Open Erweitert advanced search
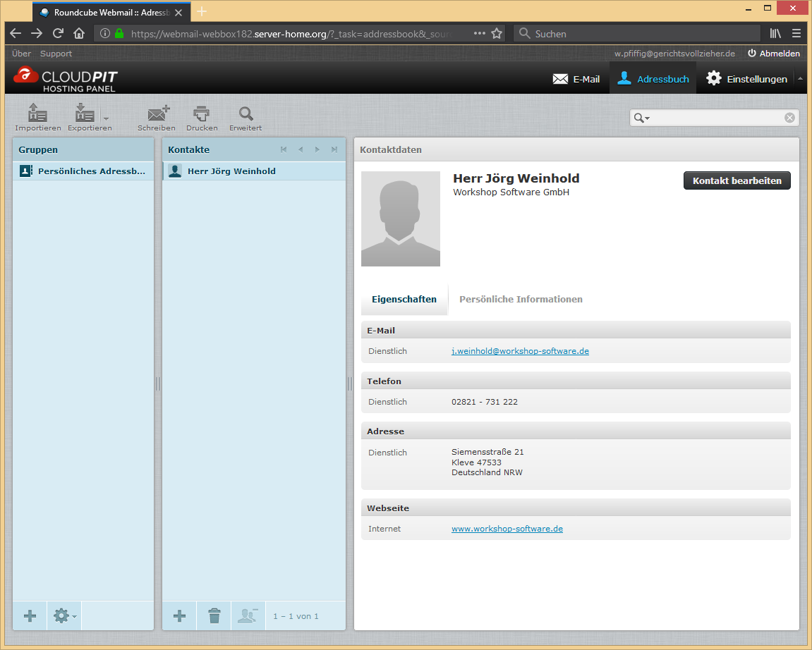The image size is (812, 650). click(246, 116)
